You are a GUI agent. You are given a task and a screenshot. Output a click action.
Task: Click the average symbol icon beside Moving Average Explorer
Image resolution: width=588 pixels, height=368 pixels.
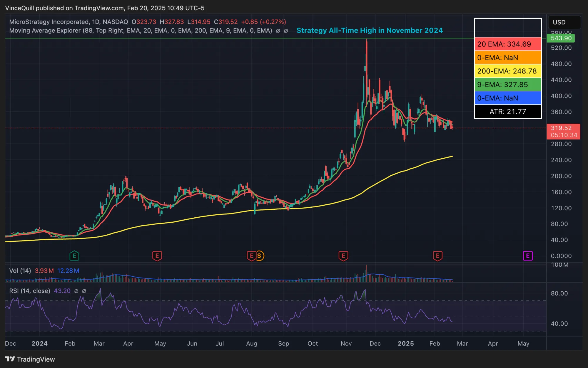pyautogui.click(x=278, y=31)
